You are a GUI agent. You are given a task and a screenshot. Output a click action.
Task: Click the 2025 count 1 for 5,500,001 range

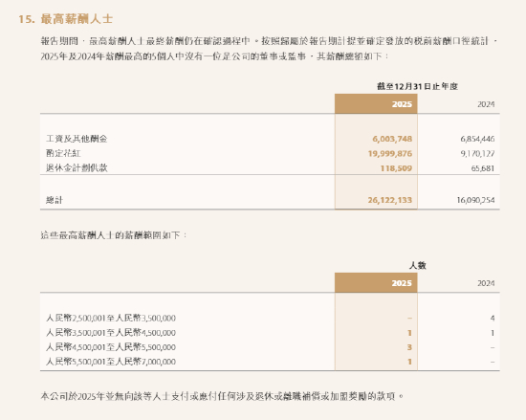(x=409, y=362)
